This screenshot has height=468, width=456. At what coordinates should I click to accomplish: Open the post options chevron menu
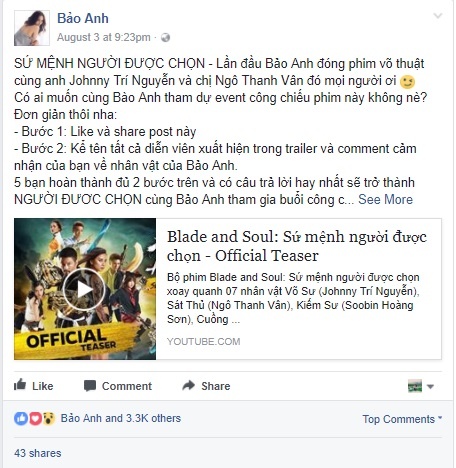[x=437, y=15]
